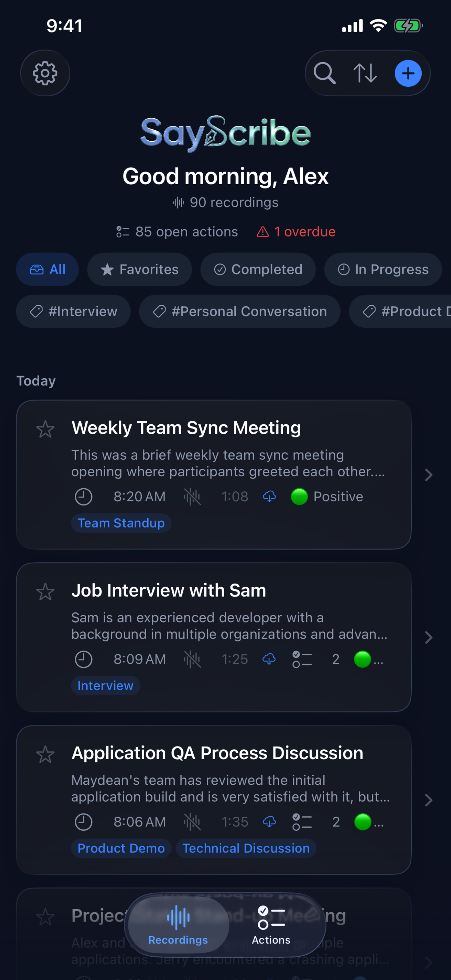The height and width of the screenshot is (980, 451).
Task: Tap cloud sync icon on Job Interview card
Action: (269, 659)
